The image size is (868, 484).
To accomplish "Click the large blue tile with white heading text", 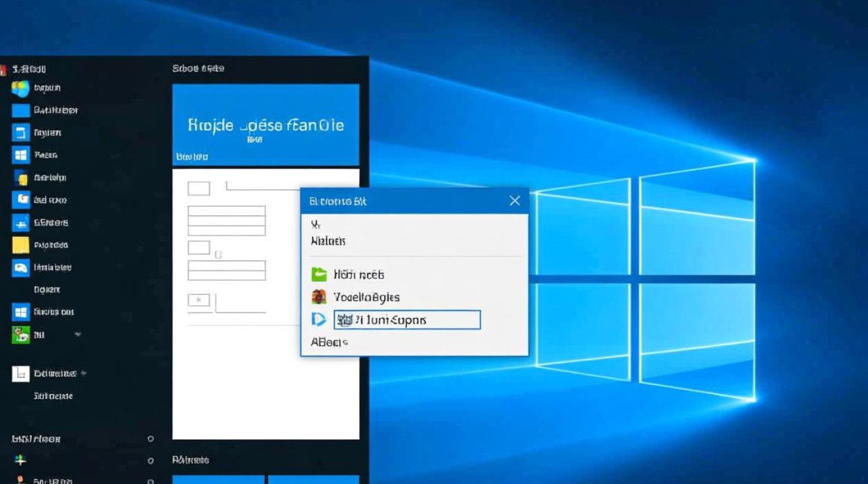I will (x=265, y=125).
